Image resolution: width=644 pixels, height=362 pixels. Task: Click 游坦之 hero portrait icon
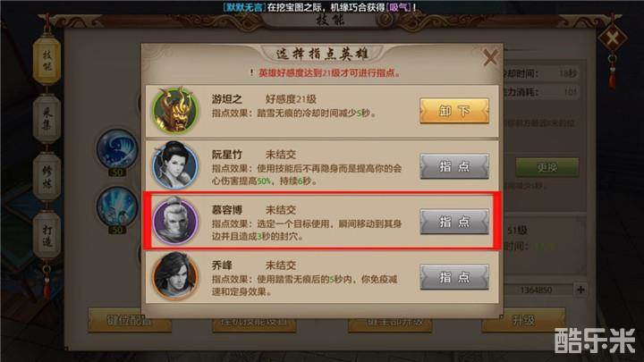click(x=175, y=110)
